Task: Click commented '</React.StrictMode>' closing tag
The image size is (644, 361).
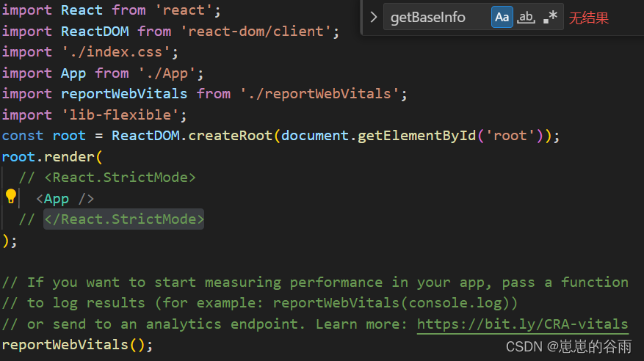Action: (124, 219)
